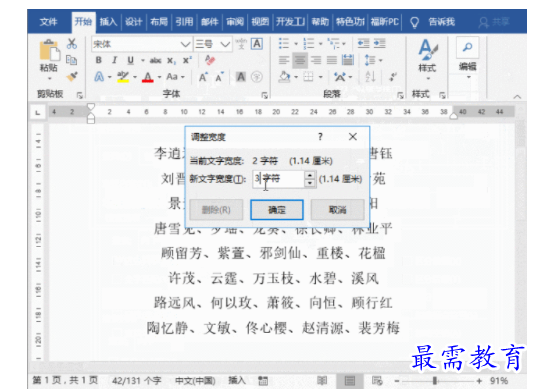Increase new text width with up spinner
The height and width of the screenshot is (389, 533).
point(310,175)
